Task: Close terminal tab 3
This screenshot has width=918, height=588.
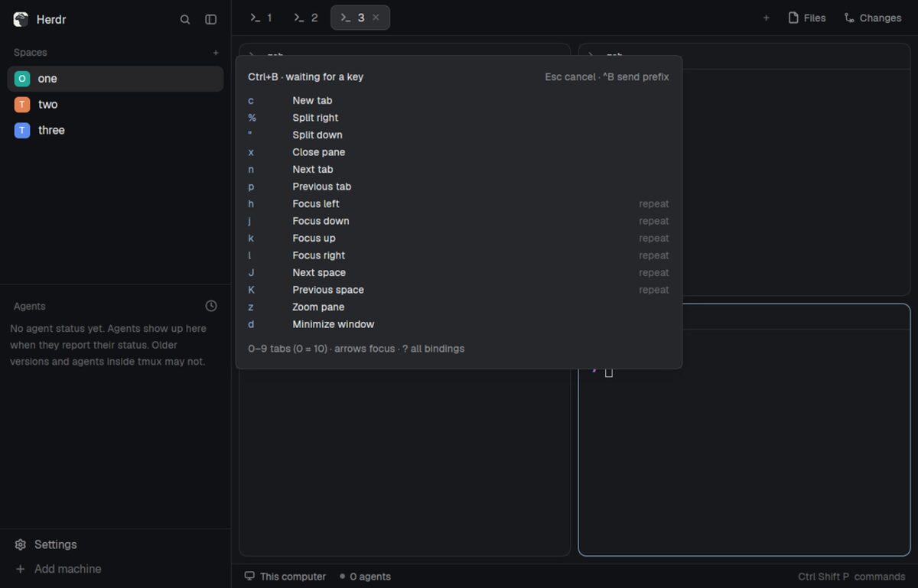Action: [x=376, y=18]
